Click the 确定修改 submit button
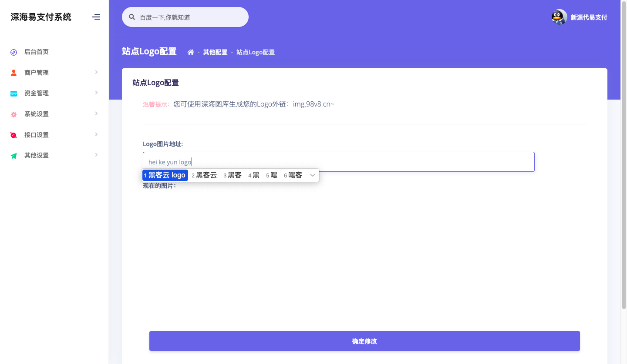This screenshot has height=364, width=627. click(364, 341)
